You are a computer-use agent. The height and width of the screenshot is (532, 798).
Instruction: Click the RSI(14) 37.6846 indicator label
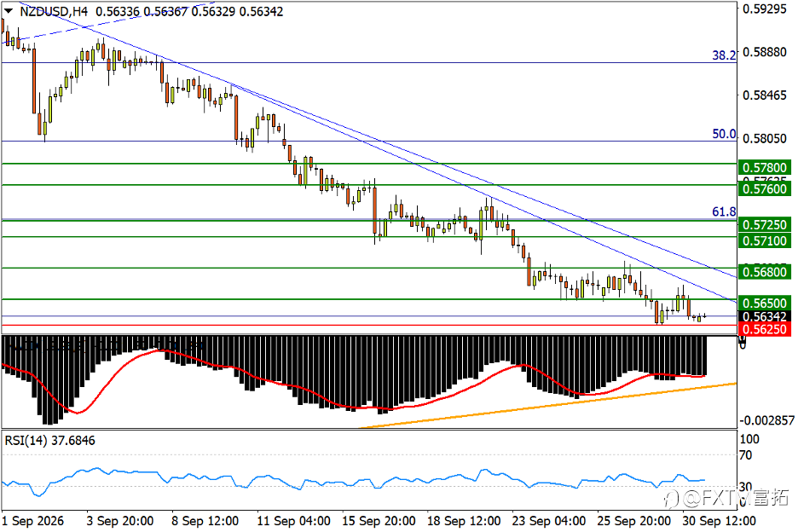pyautogui.click(x=49, y=441)
